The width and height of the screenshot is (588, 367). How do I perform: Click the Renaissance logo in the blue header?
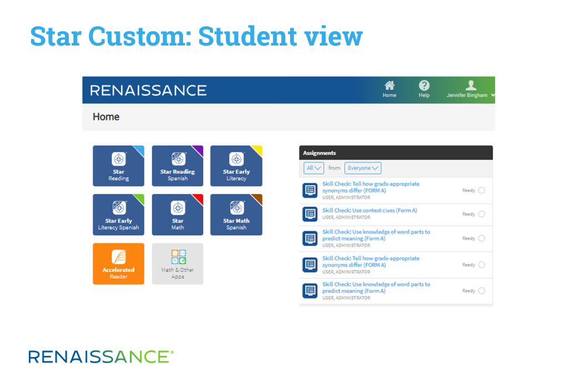[x=148, y=91]
